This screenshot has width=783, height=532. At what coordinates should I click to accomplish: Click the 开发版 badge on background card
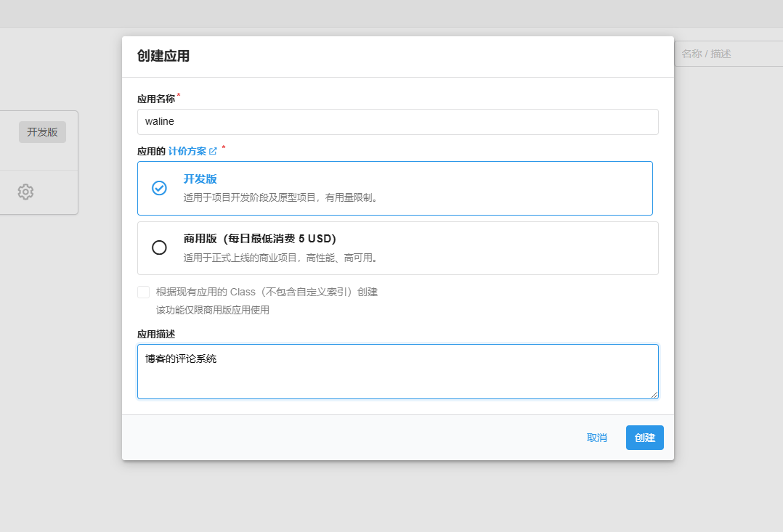(x=42, y=132)
